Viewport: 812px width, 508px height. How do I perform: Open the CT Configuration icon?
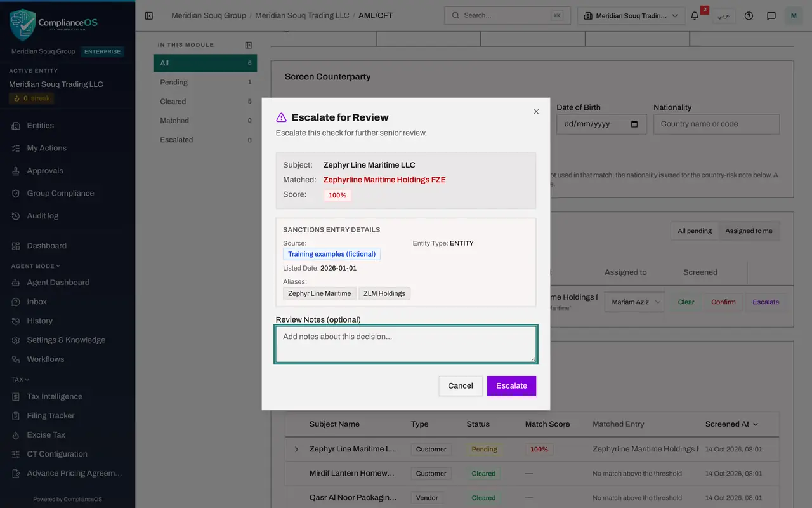16,454
